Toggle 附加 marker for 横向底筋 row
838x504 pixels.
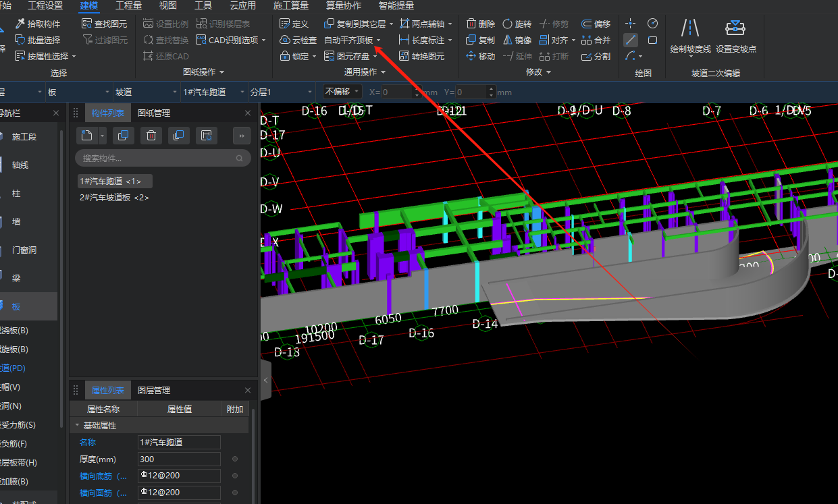235,476
